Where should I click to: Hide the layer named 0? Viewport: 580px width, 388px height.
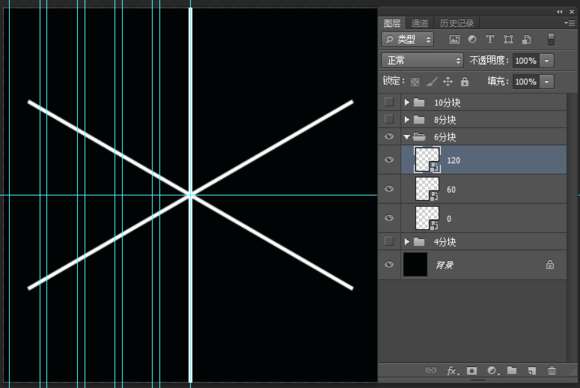[389, 218]
